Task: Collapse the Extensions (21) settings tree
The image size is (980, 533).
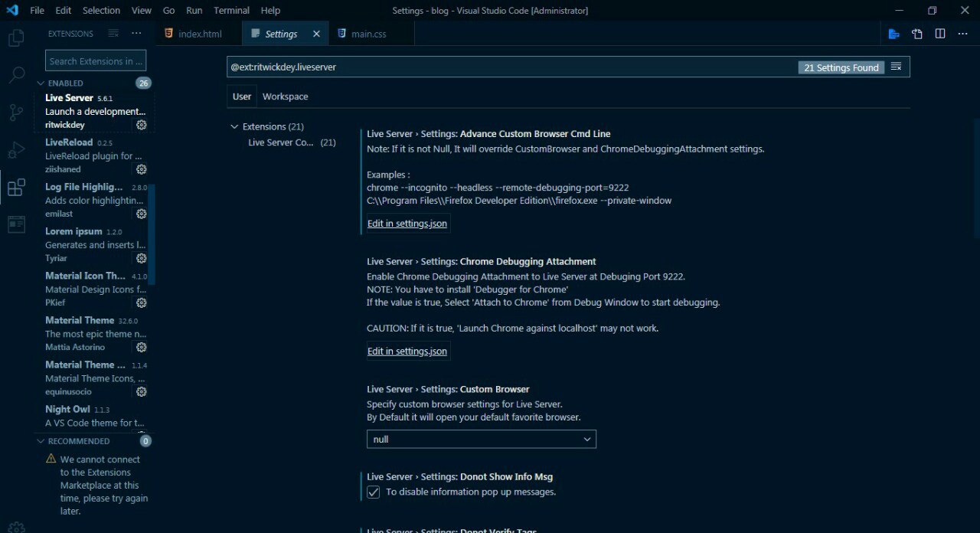Action: [x=234, y=126]
